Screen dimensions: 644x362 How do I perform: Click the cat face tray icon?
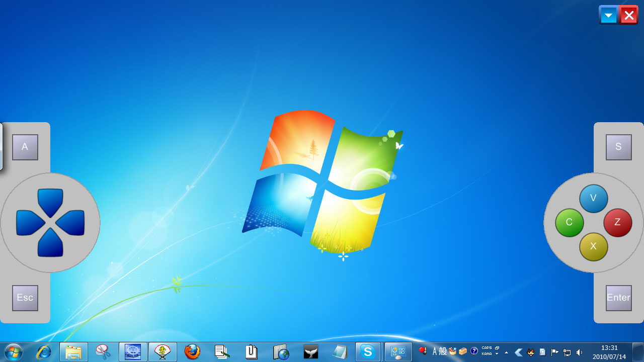click(x=531, y=352)
